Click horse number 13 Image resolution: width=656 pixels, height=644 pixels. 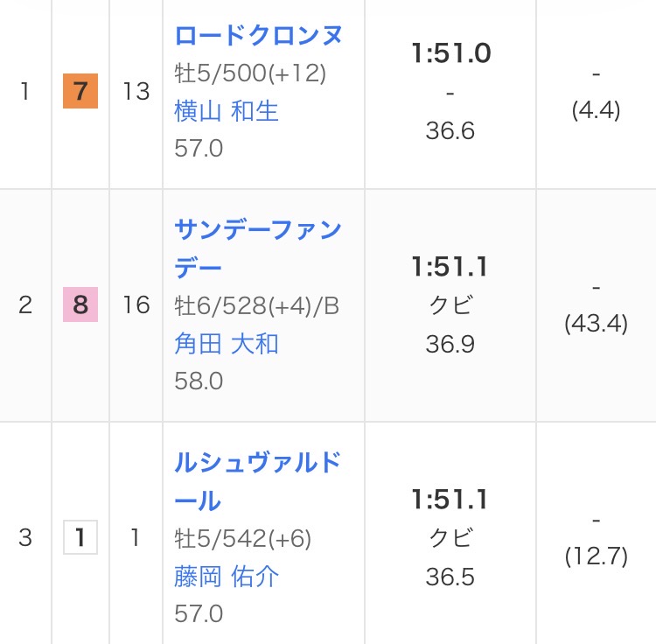[x=136, y=91]
